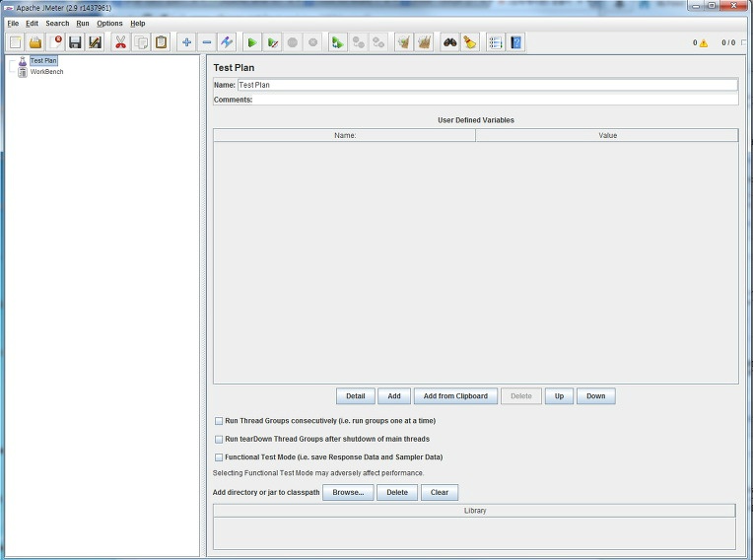Click Remote Shutdown All icon
This screenshot has width=753, height=560.
pos(378,42)
